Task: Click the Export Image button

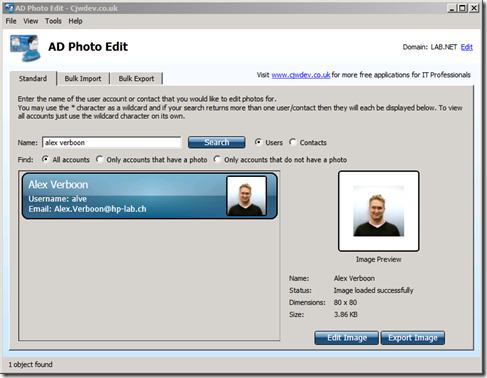Action: click(x=413, y=338)
